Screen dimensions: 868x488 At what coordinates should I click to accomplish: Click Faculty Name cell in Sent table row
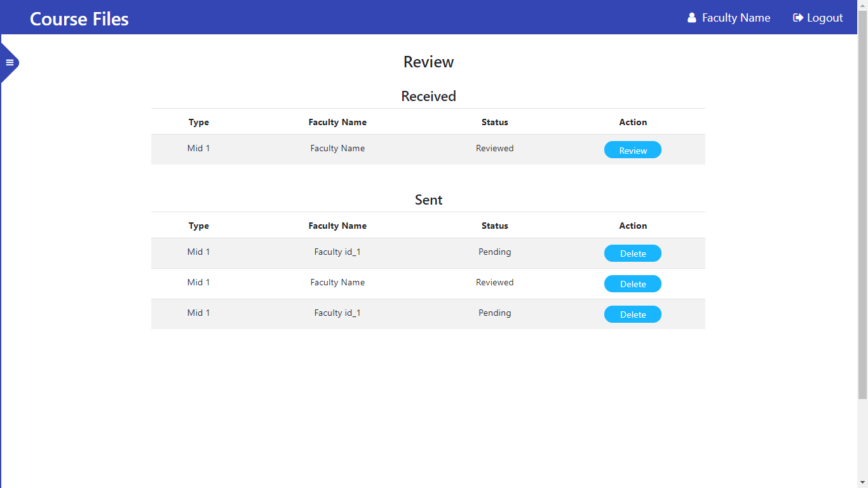[337, 282]
